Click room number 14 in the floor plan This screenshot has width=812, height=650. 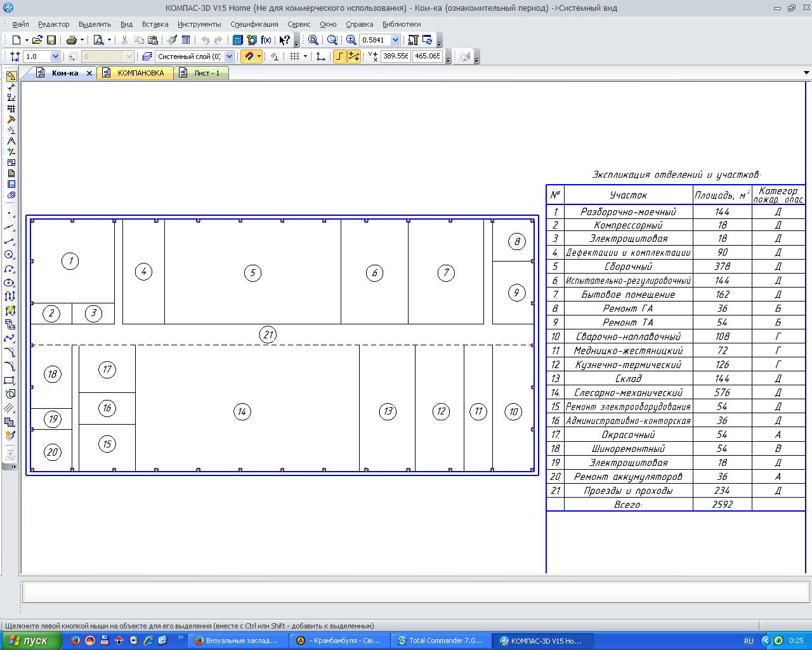point(242,412)
